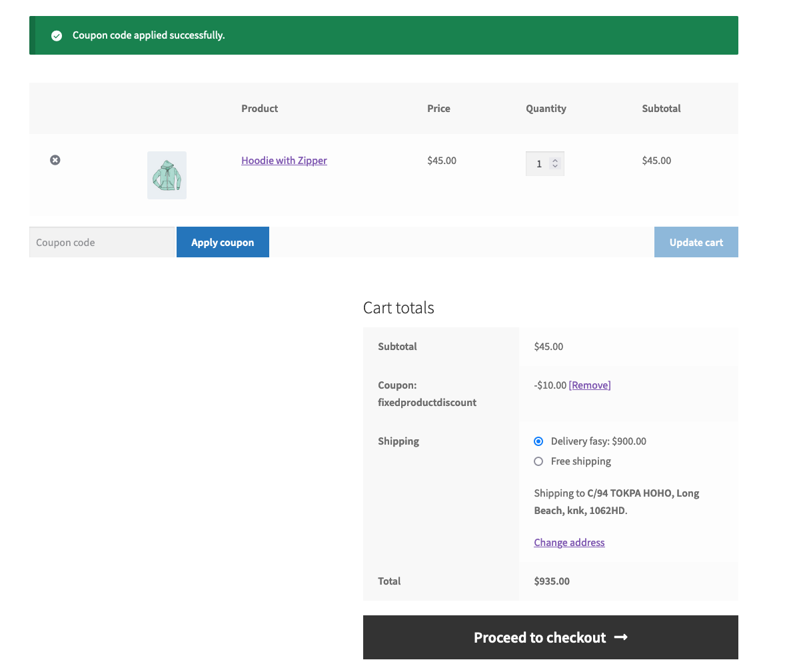
Task: Open the Hoodie with Zipper product page
Action: pyautogui.click(x=284, y=161)
